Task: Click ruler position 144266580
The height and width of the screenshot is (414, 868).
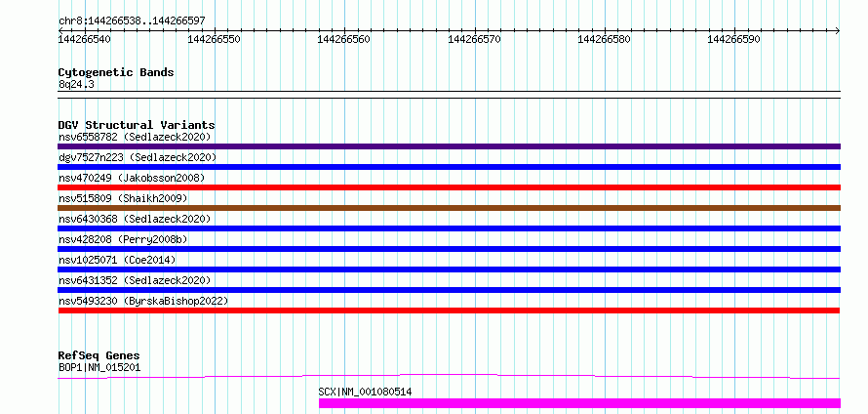Action: [604, 39]
